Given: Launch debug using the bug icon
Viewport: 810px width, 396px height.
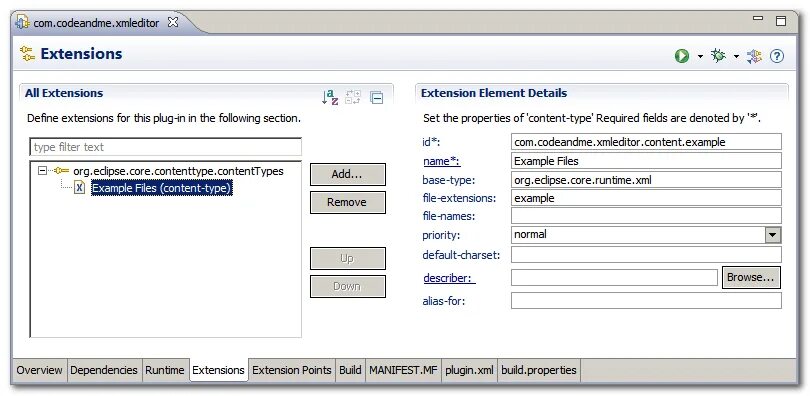Looking at the screenshot, I should click(718, 56).
